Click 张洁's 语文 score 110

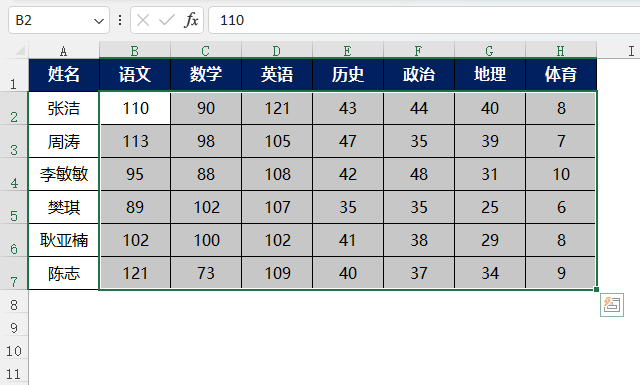coord(135,108)
